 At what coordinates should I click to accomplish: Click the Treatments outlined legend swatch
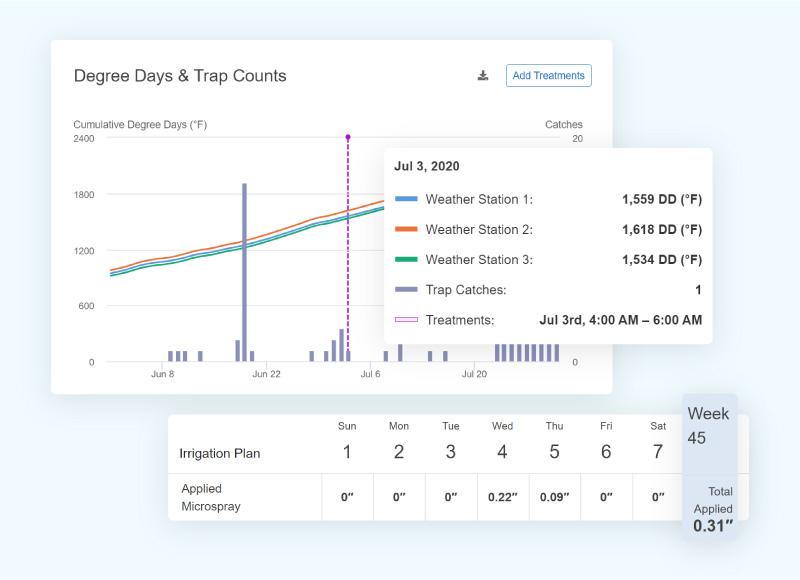click(406, 319)
